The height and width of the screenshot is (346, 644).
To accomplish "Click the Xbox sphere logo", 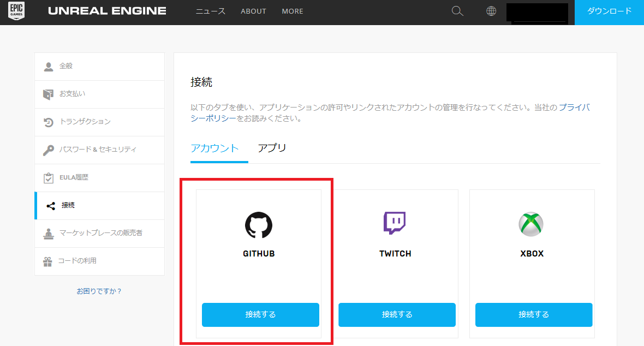I will pos(531,224).
